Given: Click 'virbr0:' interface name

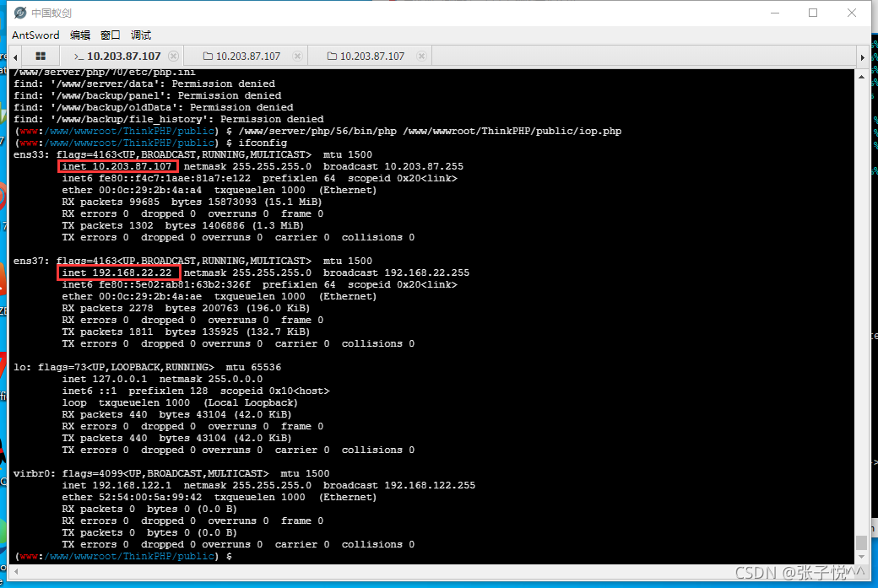Looking at the screenshot, I should (x=35, y=473).
